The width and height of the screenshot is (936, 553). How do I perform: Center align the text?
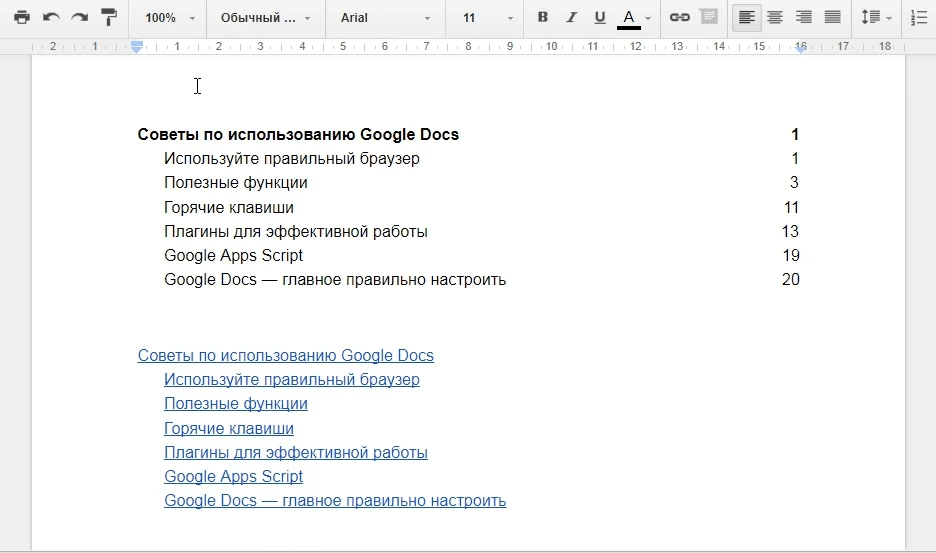(x=775, y=18)
